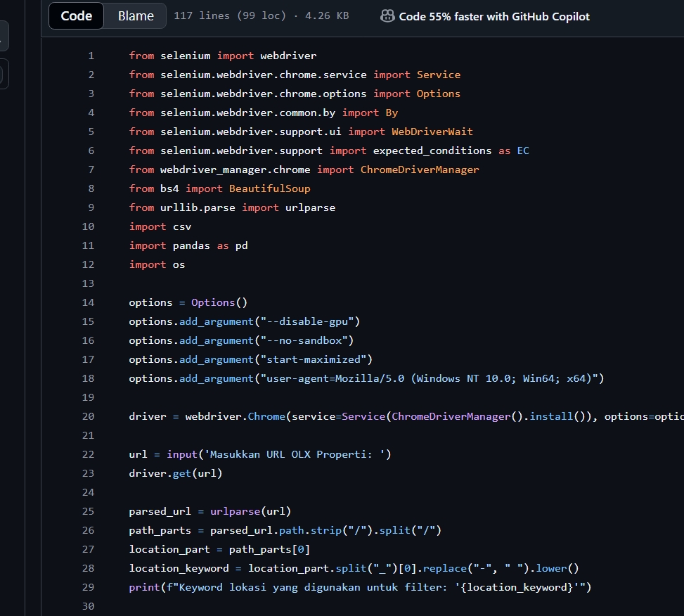Screen dimensions: 684x616
Task: Switch to the Blame view tab
Action: tap(136, 16)
